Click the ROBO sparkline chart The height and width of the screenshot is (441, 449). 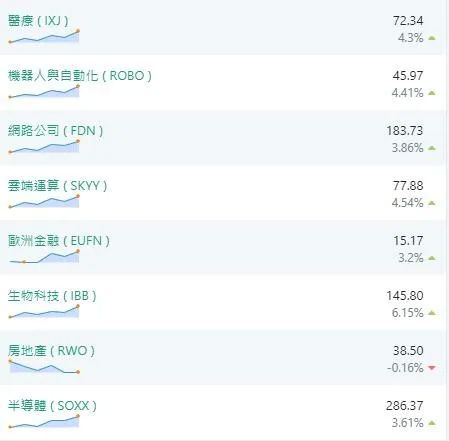44,92
